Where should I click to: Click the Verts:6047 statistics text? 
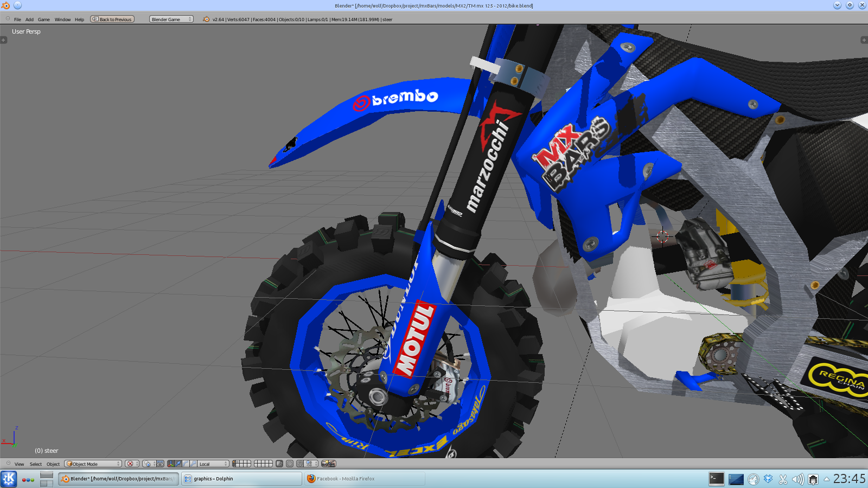[238, 20]
